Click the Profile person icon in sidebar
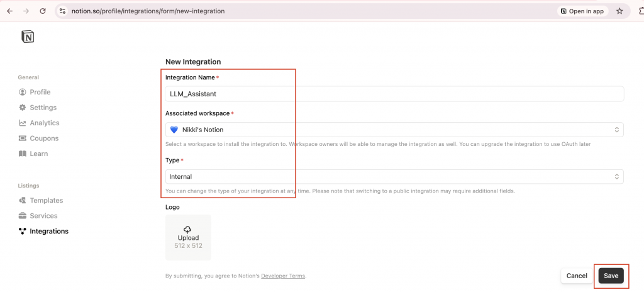 22,92
